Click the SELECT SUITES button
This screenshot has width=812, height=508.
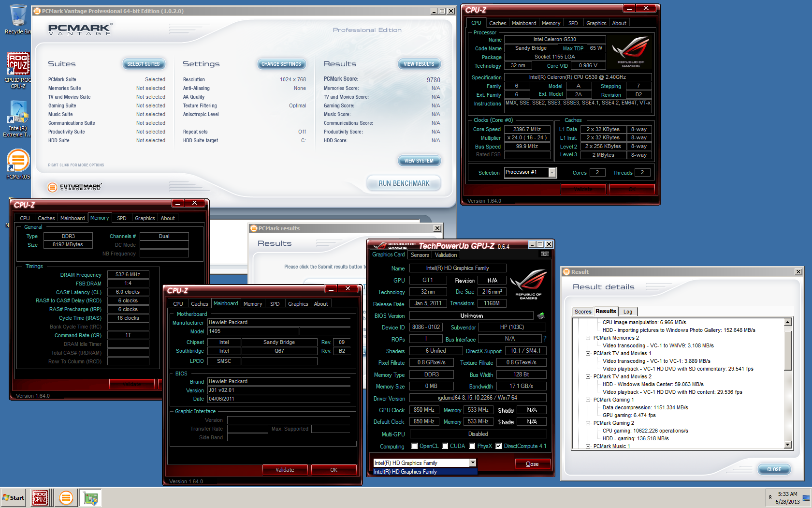click(x=144, y=64)
